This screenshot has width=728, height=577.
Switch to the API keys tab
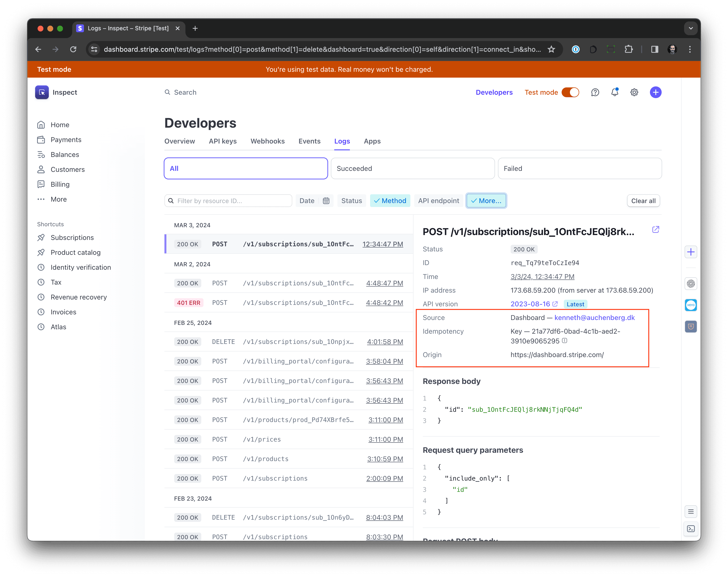point(222,141)
